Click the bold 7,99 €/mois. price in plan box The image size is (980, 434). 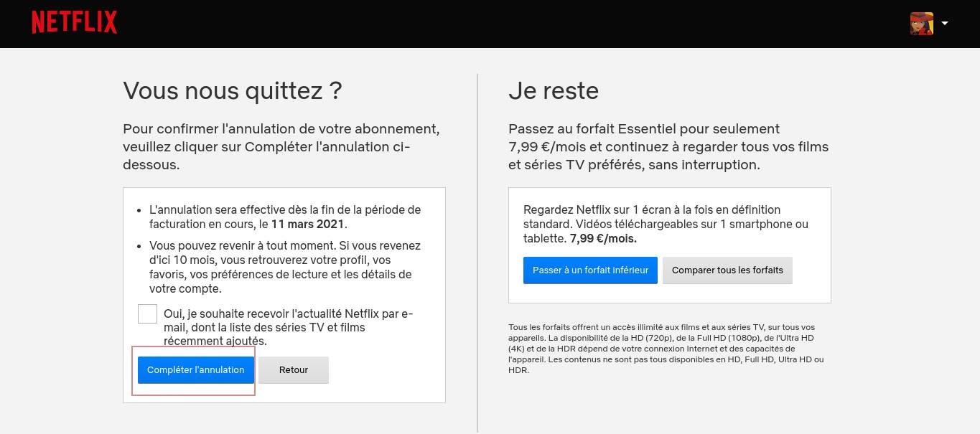(x=603, y=238)
